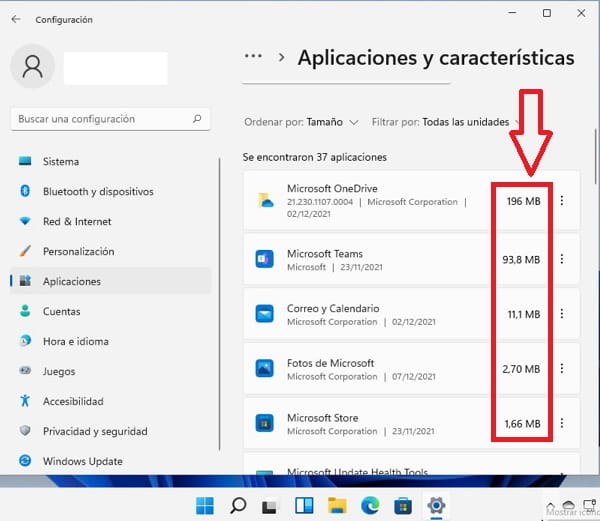
Task: Open taskbar Search
Action: [238, 506]
